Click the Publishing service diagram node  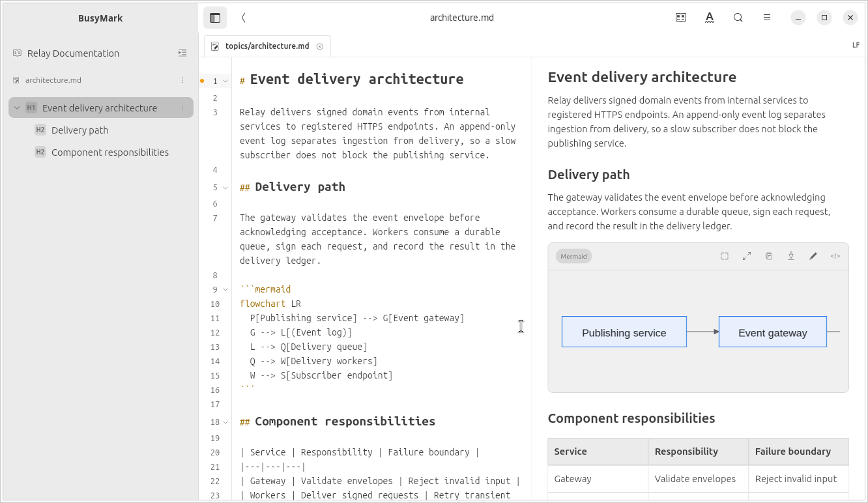coord(624,332)
